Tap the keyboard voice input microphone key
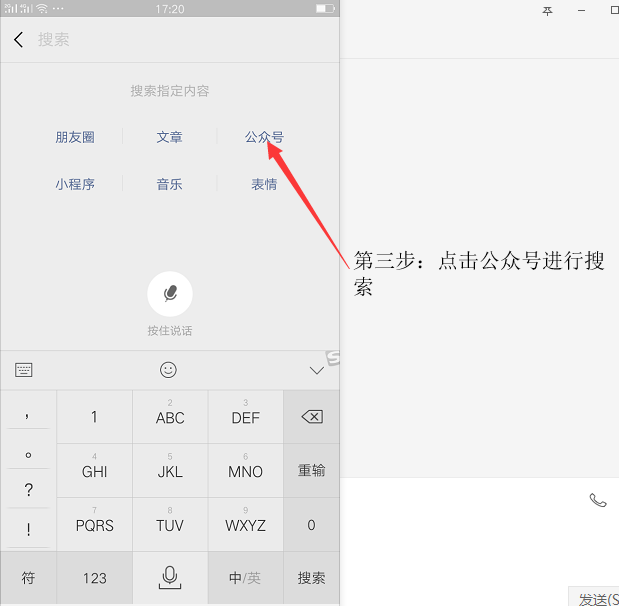This screenshot has height=606, width=619. [x=170, y=578]
